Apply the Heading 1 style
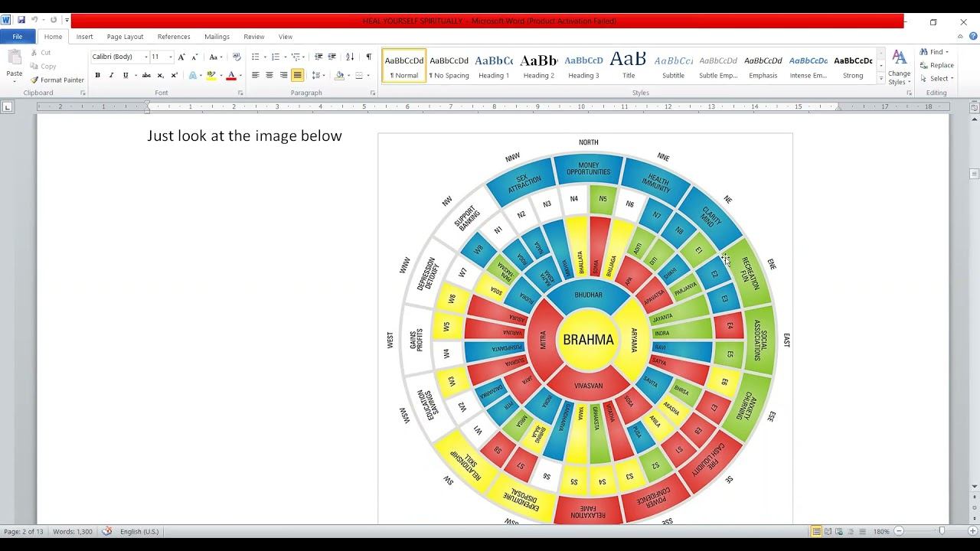 494,66
